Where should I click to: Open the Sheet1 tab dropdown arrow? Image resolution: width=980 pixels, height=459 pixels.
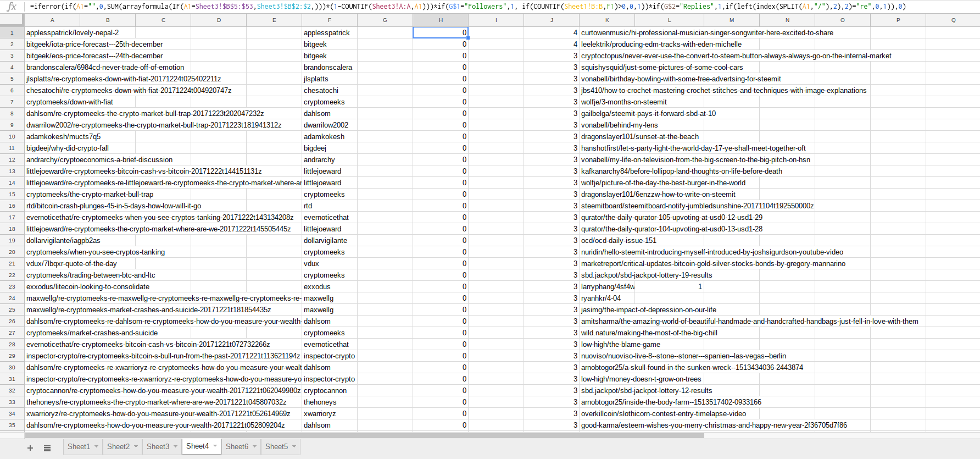click(x=96, y=446)
